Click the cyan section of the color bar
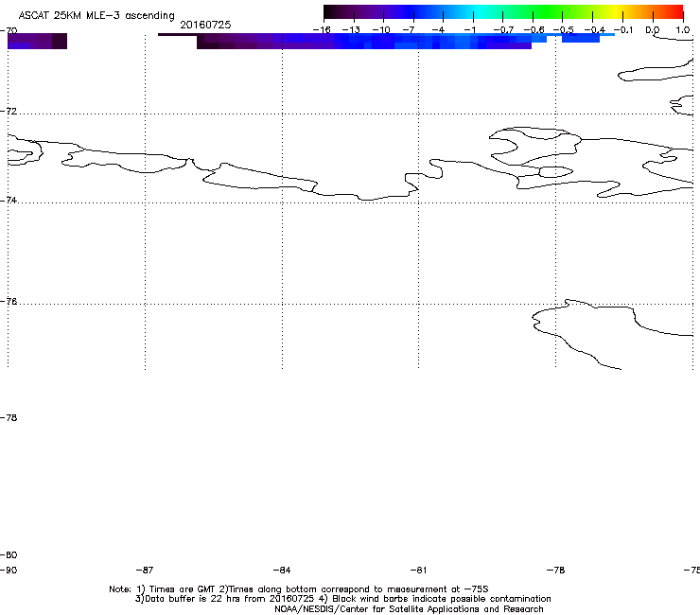Screen dimensions: 700x615 tap(480, 11)
